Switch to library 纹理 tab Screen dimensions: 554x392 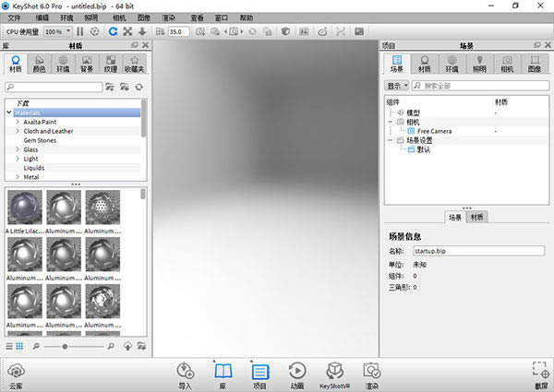[111, 64]
